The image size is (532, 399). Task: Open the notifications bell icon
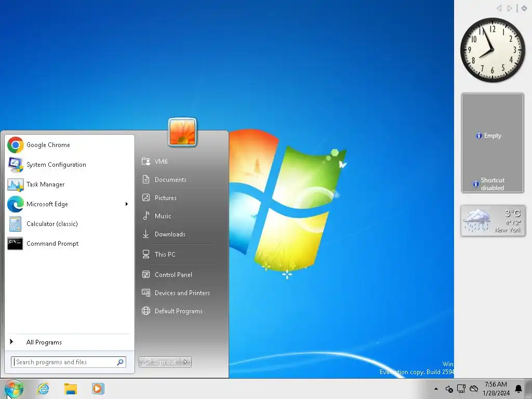point(519,389)
